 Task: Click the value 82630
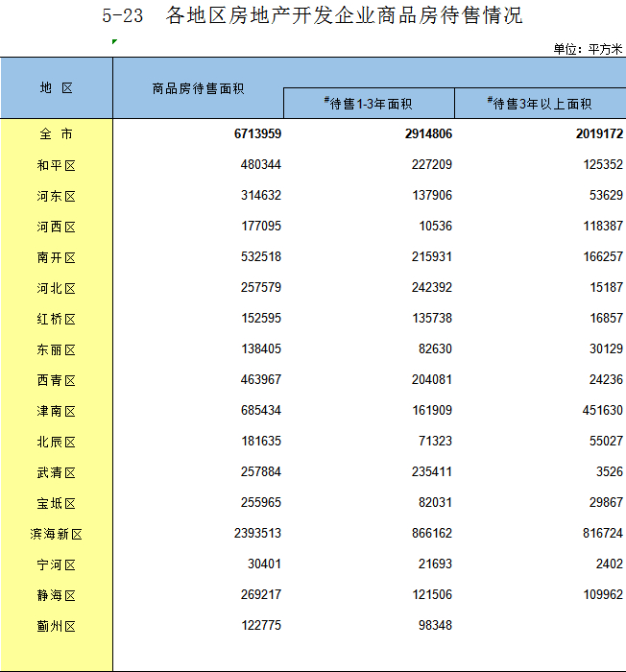tap(435, 348)
